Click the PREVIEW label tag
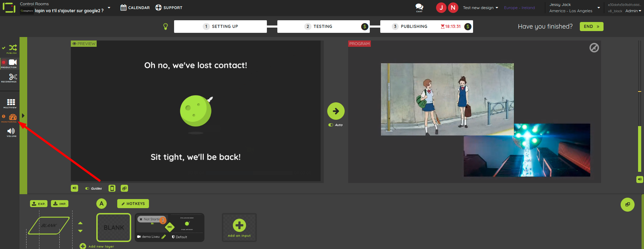 [83, 44]
